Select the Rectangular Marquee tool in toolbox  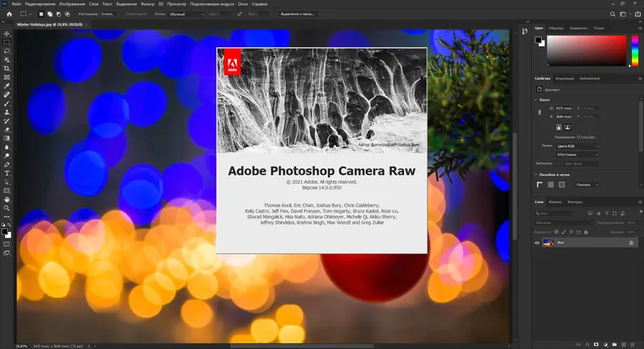(6, 43)
